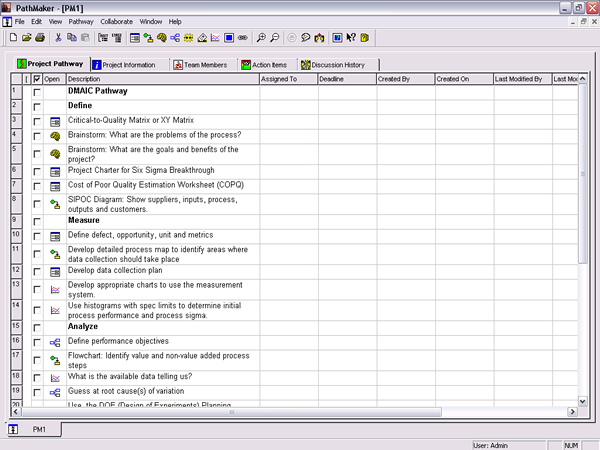Click the Last Modified By column header

(x=523, y=79)
